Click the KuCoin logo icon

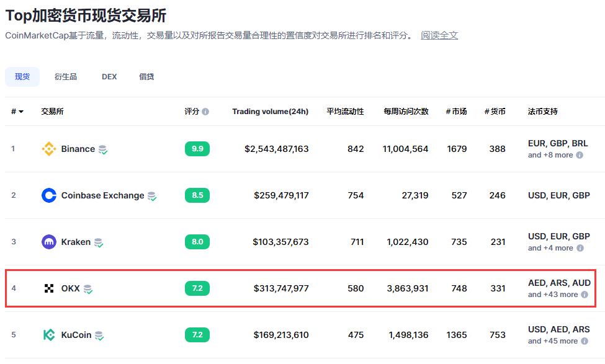tap(48, 335)
